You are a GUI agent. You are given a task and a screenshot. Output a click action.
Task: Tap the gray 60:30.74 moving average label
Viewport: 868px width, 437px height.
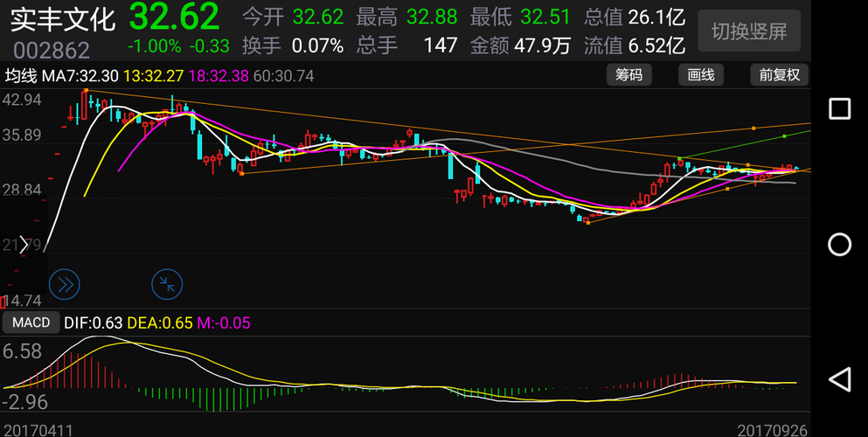pyautogui.click(x=283, y=76)
